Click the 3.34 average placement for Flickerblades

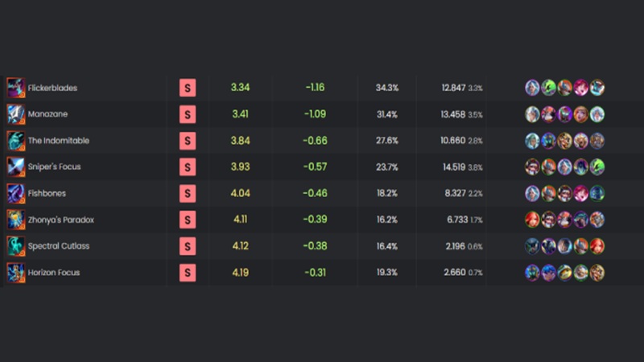coord(240,88)
